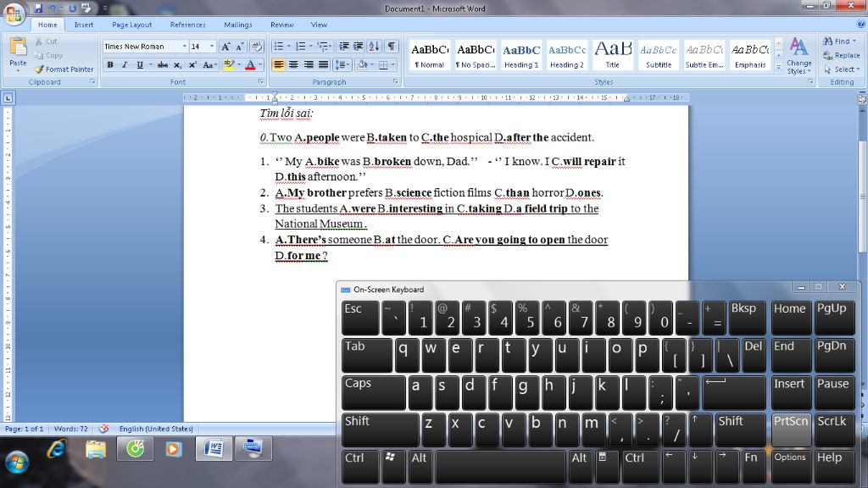Viewport: 868px width, 488px height.
Task: Apply text highlight color
Action: coord(228,64)
